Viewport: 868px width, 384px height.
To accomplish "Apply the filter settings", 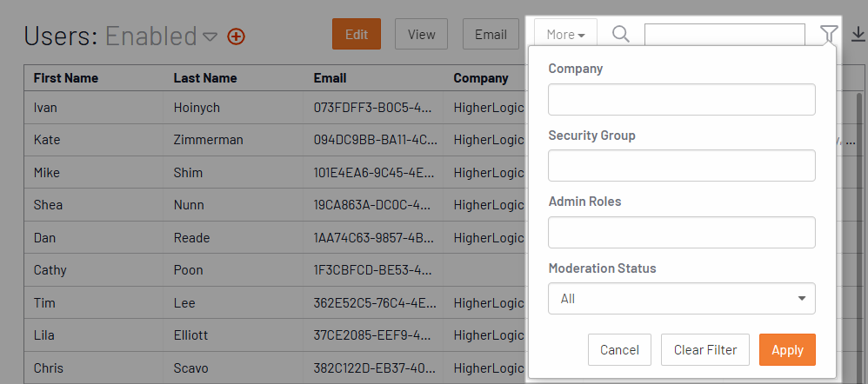I will click(x=787, y=350).
